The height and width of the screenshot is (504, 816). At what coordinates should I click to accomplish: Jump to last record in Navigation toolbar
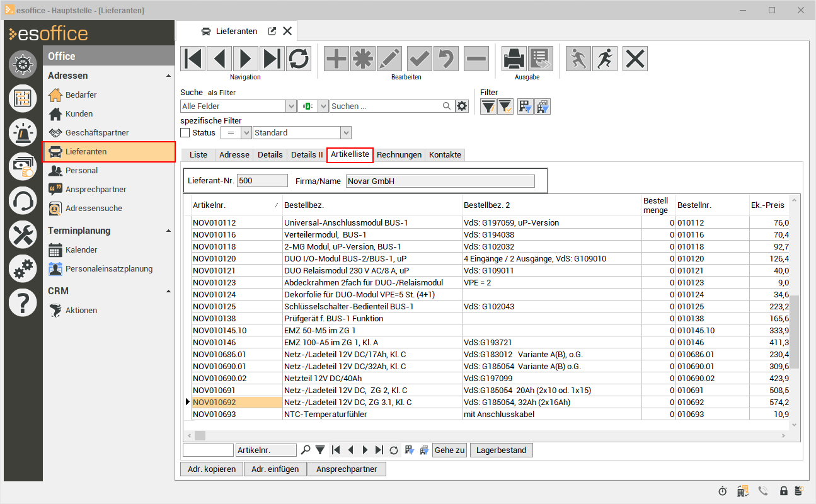tap(272, 59)
